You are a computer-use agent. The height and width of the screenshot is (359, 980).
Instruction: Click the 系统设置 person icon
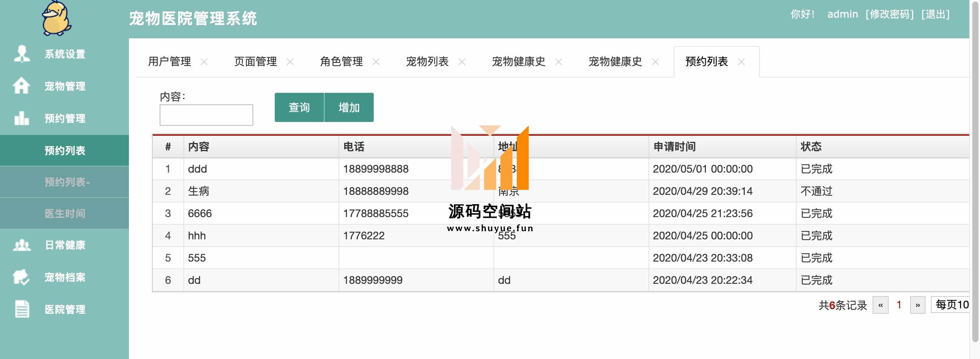click(x=21, y=54)
